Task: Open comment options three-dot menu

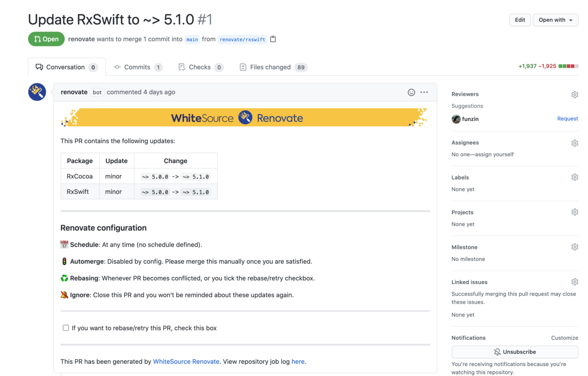Action: 424,92
